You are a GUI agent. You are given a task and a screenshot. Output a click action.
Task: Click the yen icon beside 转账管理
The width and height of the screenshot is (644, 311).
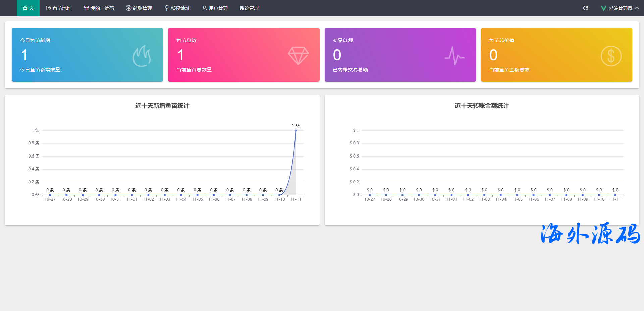click(128, 8)
